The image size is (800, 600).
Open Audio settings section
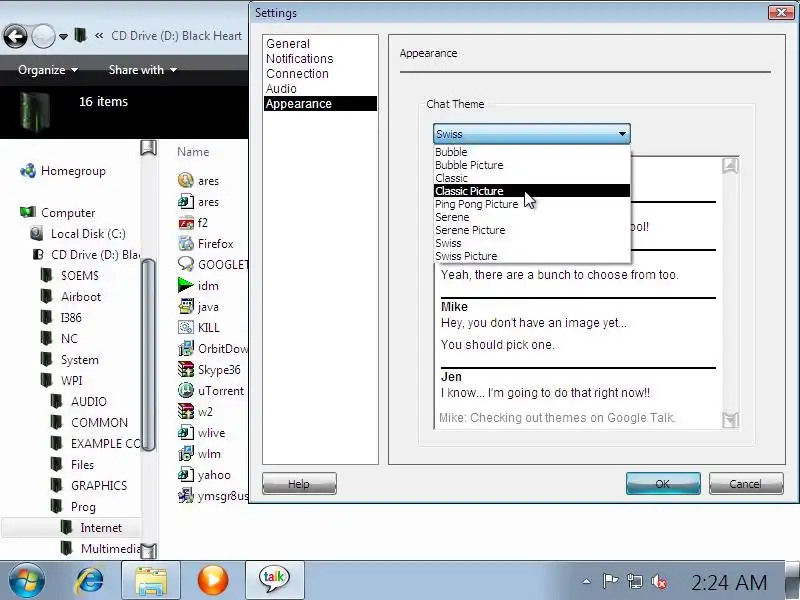(281, 89)
